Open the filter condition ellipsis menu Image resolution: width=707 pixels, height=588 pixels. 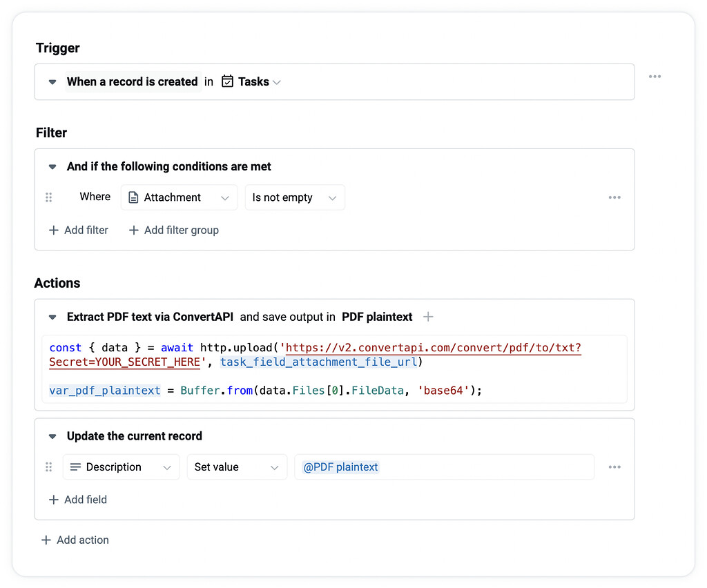click(614, 197)
